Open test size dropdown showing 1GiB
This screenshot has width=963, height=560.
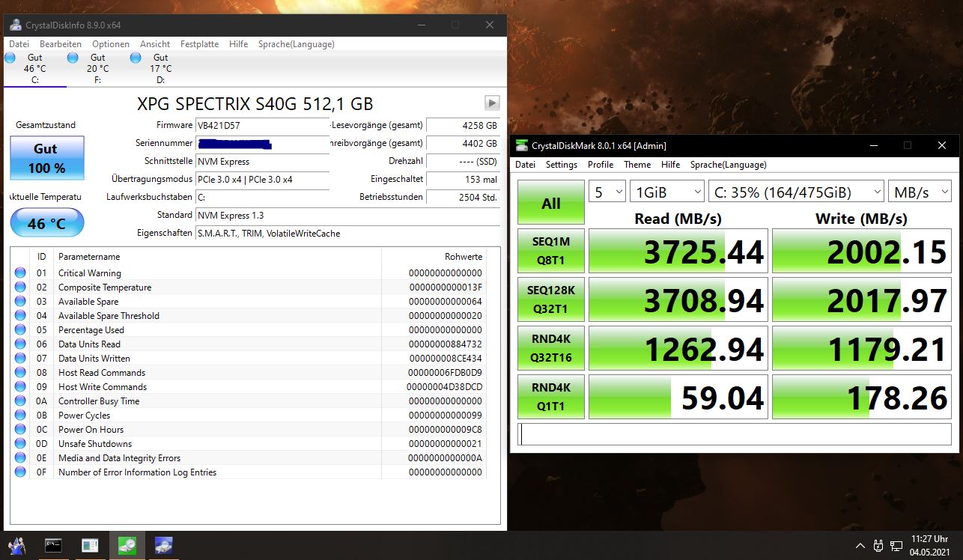tap(667, 192)
